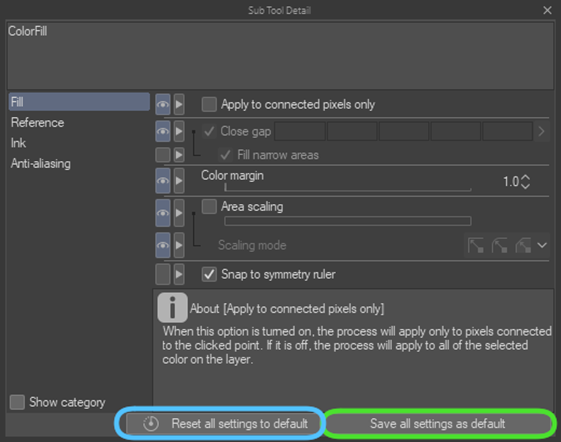
Task: Expand triangle next to Snap to symmetry ruler
Action: pyautogui.click(x=179, y=275)
